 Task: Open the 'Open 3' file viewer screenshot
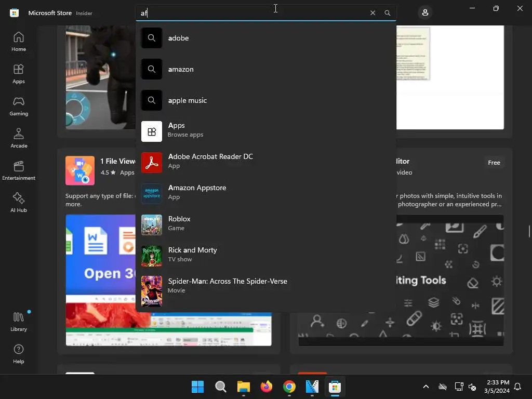click(100, 280)
